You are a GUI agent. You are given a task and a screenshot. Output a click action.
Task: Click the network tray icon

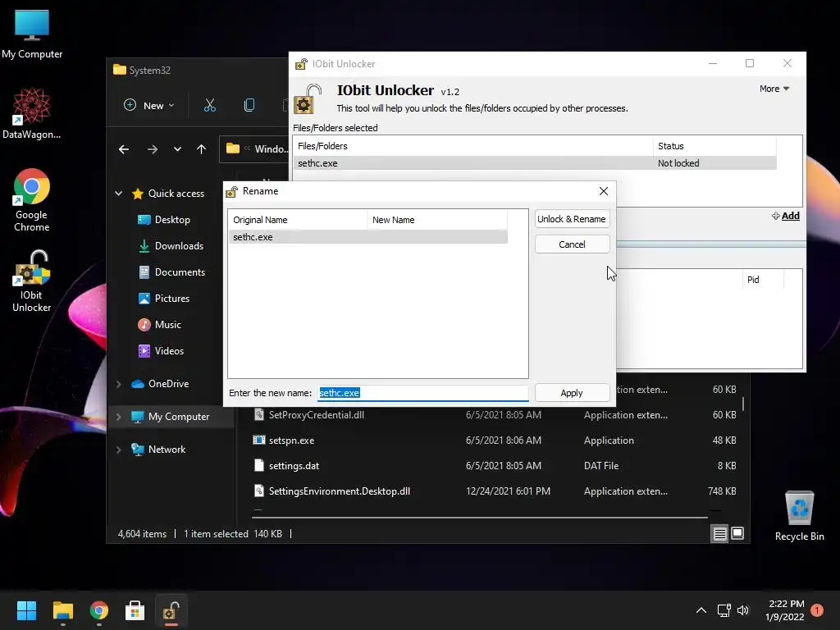pos(724,610)
